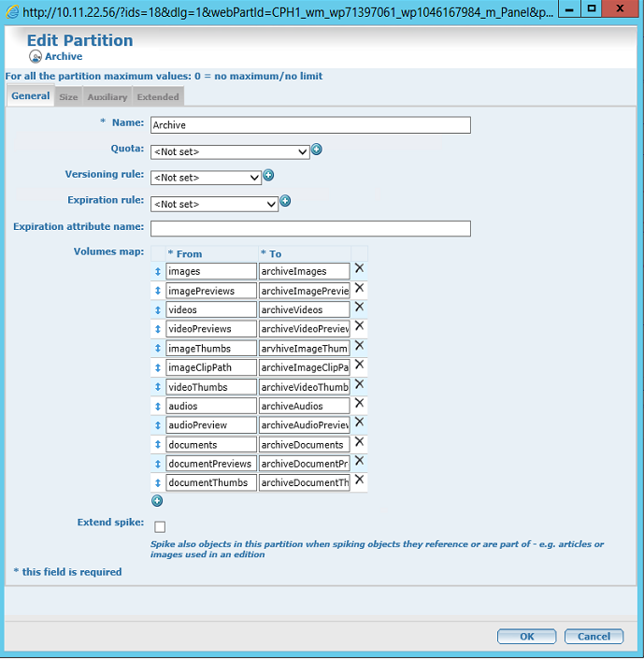This screenshot has height=660, width=644.
Task: Delete the imageClipPath mapping row
Action: coord(359,365)
